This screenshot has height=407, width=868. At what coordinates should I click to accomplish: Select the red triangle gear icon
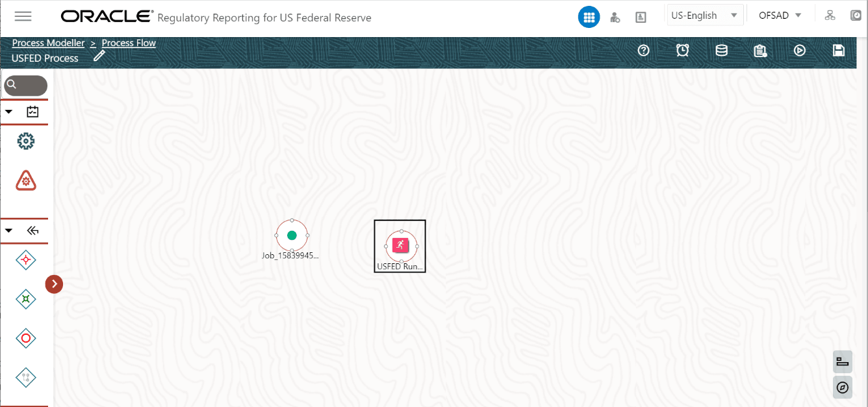coord(25,181)
